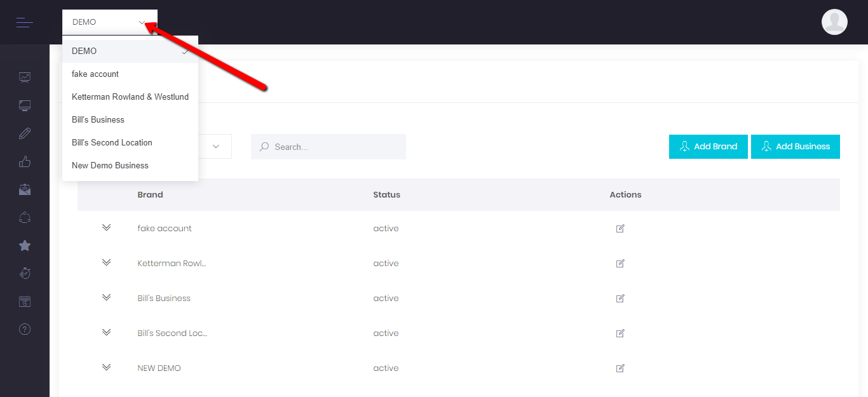
Task: Open the calendar icon in sidebar
Action: tap(25, 301)
